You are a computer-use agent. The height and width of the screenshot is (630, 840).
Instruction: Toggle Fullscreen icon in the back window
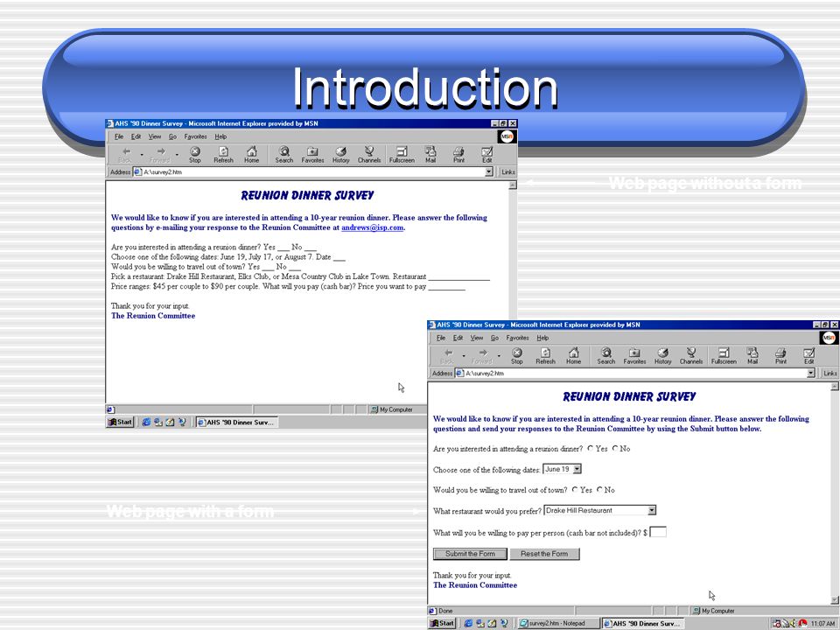point(402,155)
